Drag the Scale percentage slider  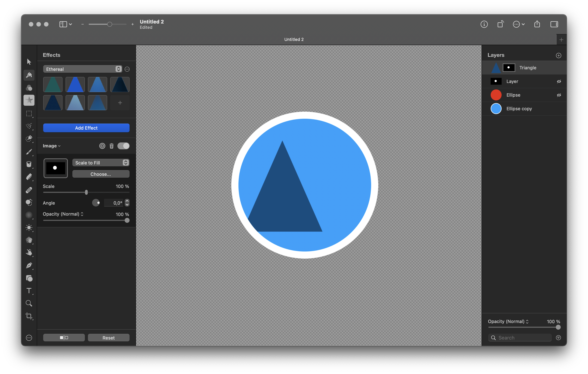[86, 192]
